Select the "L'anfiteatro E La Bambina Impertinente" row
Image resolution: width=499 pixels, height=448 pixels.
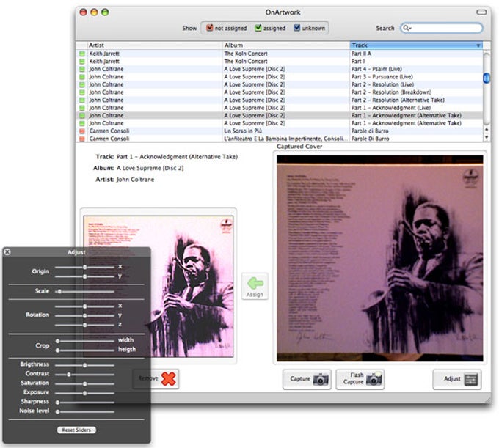280,139
